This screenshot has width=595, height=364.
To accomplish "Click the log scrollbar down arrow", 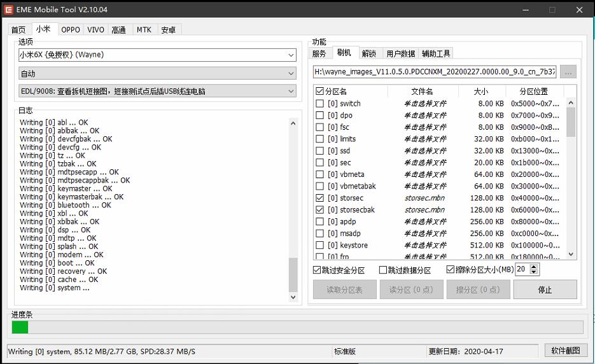I will coord(293,297).
